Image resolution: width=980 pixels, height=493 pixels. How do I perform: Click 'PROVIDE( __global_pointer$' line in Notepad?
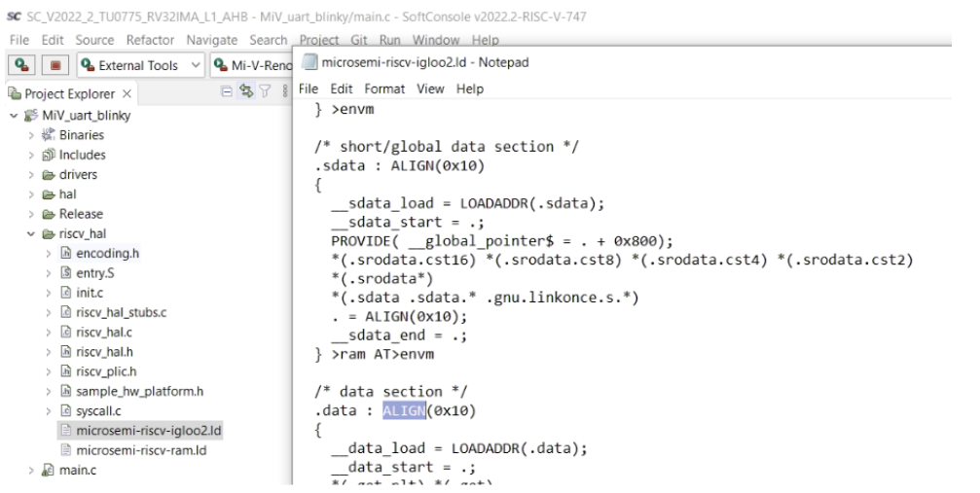(x=502, y=241)
